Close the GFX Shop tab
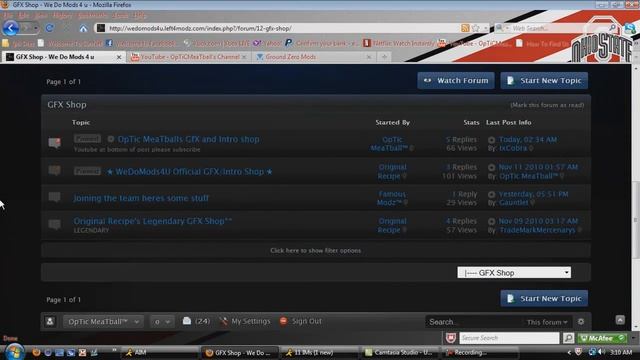The height and width of the screenshot is (360, 640). tap(119, 57)
